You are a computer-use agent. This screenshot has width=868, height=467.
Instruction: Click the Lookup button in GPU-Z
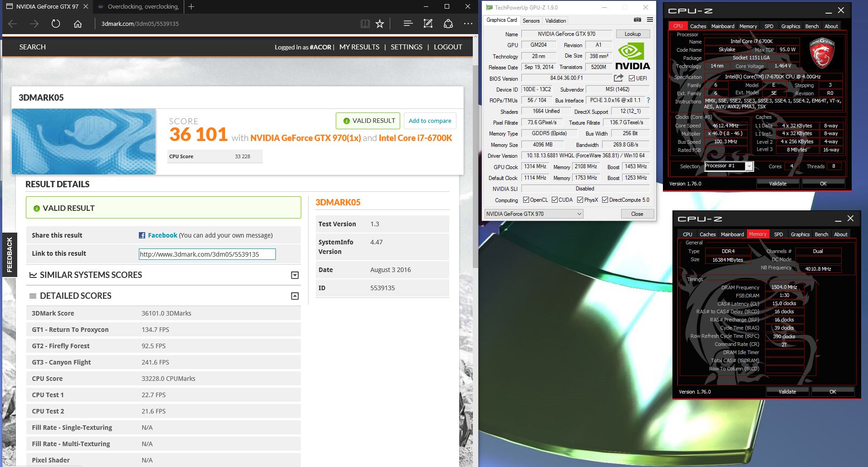[x=633, y=34]
